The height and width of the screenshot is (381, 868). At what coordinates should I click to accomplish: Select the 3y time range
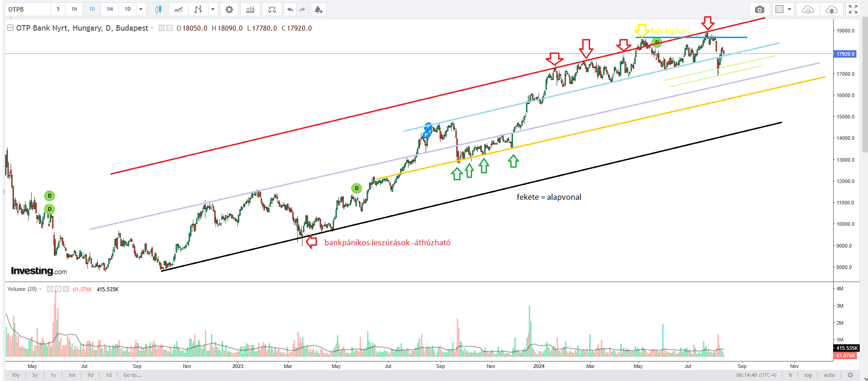click(35, 375)
